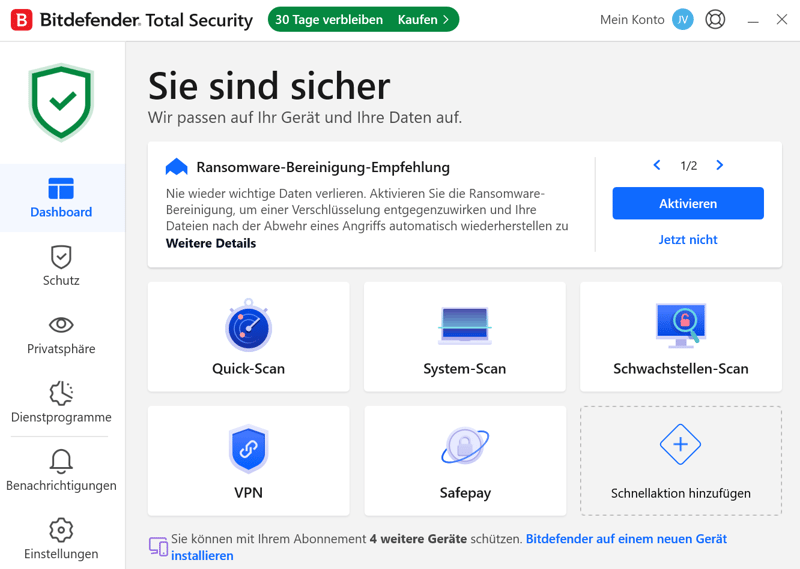Open the VPN shield icon
800x569 pixels.
tap(248, 449)
